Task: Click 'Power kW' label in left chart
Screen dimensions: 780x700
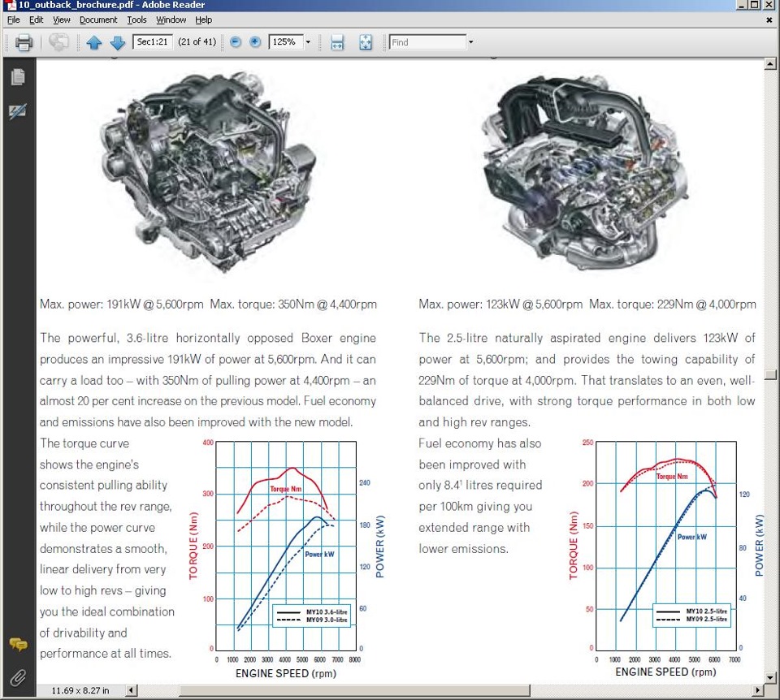Action: pyautogui.click(x=319, y=554)
